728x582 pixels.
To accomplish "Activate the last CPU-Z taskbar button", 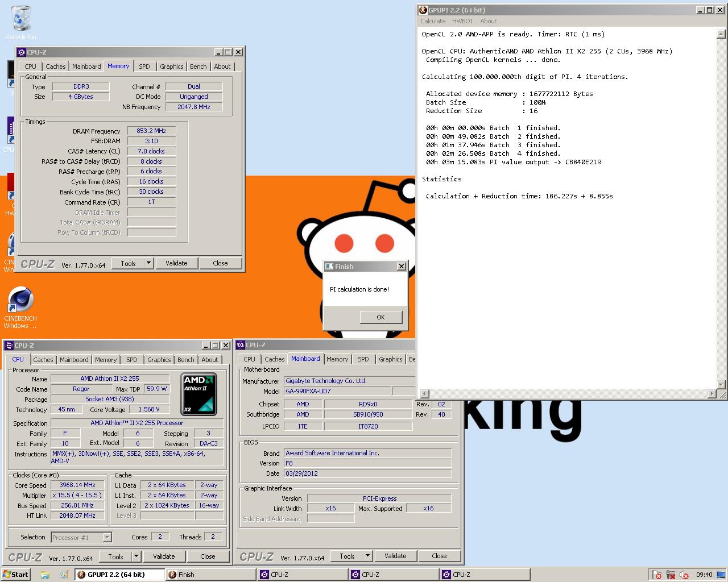I will [485, 575].
